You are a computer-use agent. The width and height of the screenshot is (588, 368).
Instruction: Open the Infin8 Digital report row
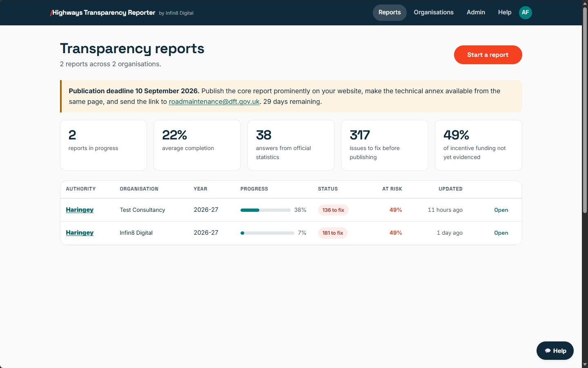[x=501, y=233]
